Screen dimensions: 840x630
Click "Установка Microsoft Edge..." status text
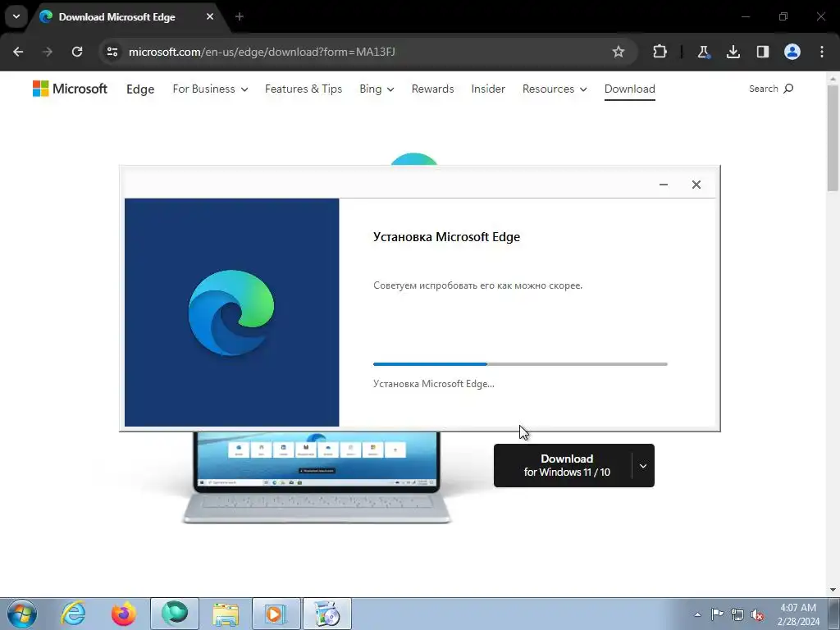(433, 384)
